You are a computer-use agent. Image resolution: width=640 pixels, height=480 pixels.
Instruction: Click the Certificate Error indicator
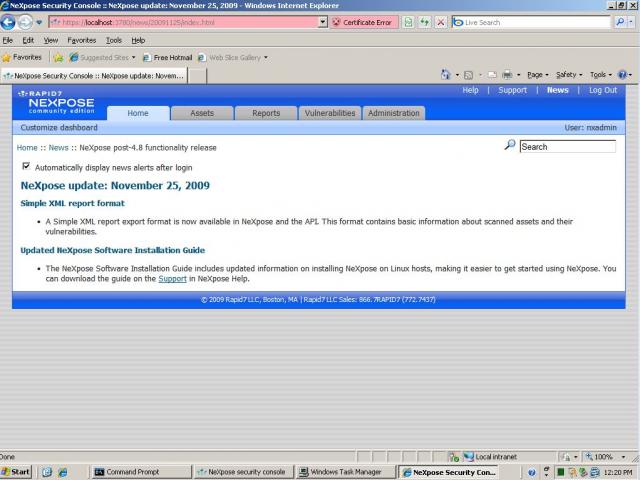point(364,22)
